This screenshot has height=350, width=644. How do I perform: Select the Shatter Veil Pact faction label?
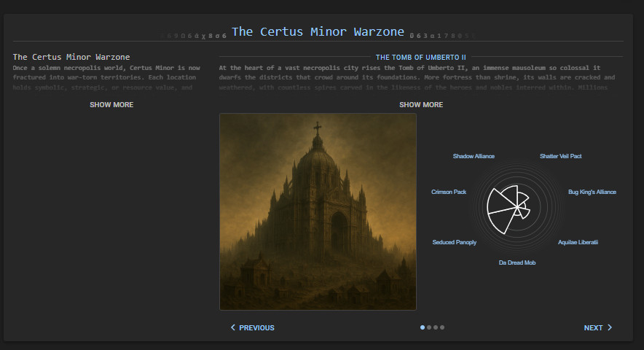point(560,156)
